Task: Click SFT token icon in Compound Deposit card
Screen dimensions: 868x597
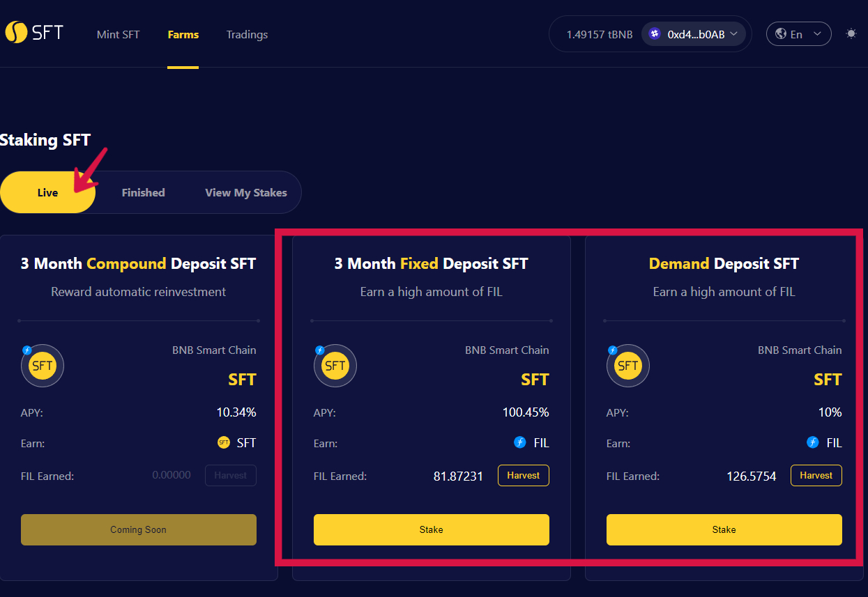Action: 43,366
